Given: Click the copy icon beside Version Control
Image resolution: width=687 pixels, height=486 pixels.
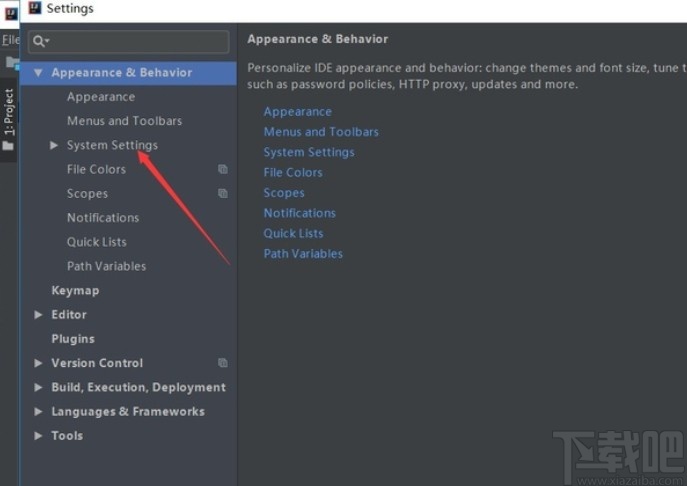Looking at the screenshot, I should click(x=223, y=363).
